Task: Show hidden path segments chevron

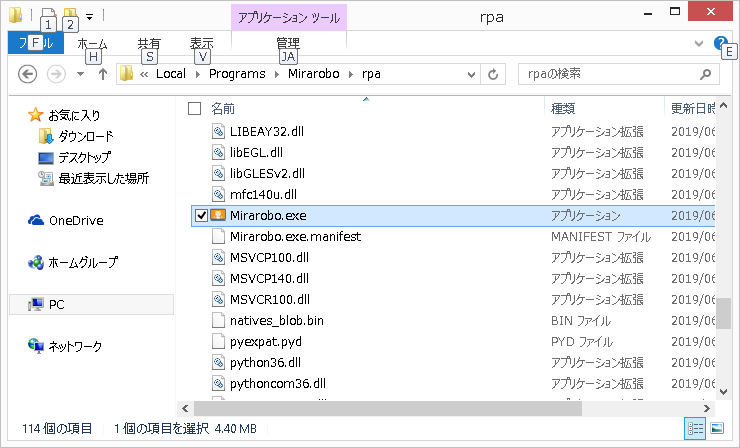Action: click(x=144, y=75)
